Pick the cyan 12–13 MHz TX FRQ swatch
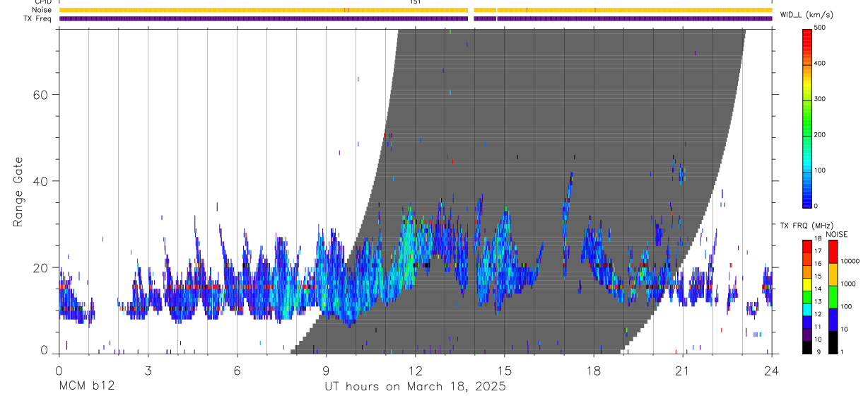Image resolution: width=868 pixels, height=401 pixels. click(x=807, y=309)
